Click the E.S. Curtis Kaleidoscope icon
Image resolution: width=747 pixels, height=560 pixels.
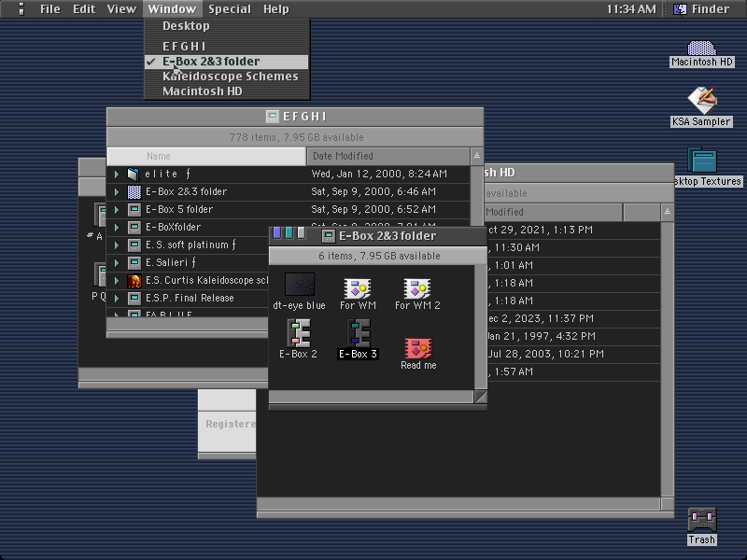[134, 281]
